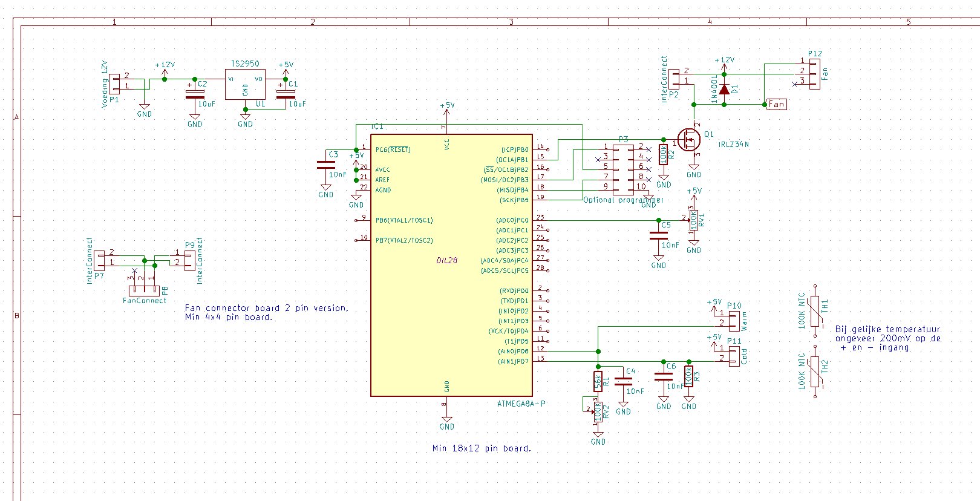980x501 pixels.
Task: Click the 'Min 4x4 pin board.' note
Action: point(229,317)
